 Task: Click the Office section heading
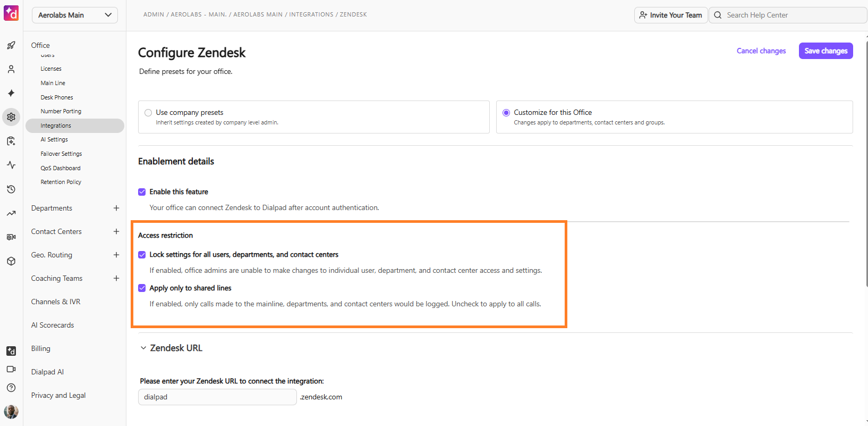(40, 45)
